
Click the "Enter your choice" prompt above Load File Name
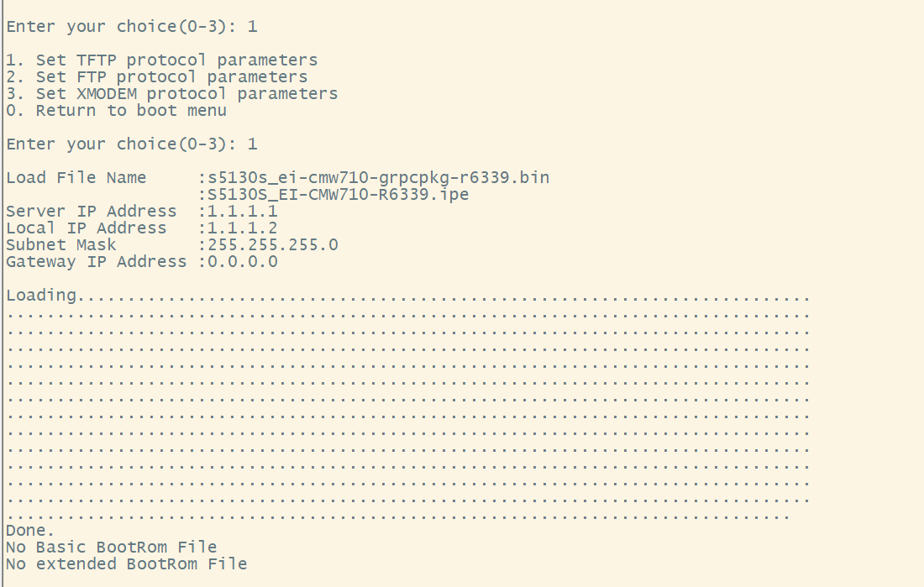click(x=131, y=144)
